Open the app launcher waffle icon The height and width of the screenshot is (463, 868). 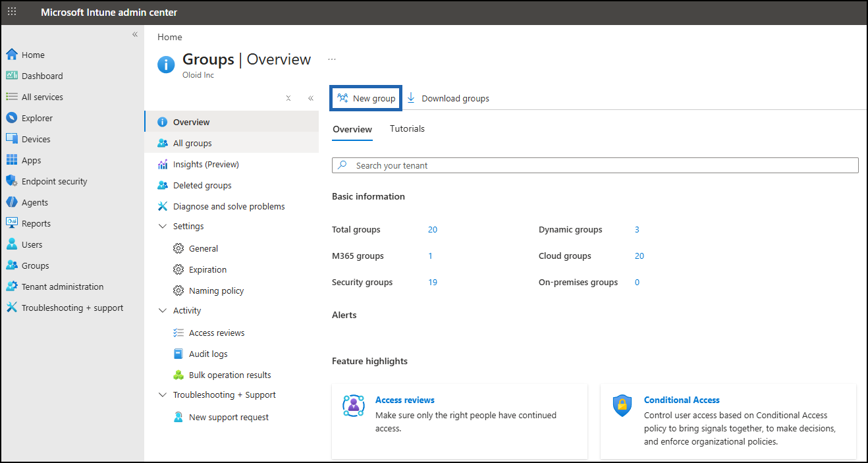pyautogui.click(x=12, y=12)
